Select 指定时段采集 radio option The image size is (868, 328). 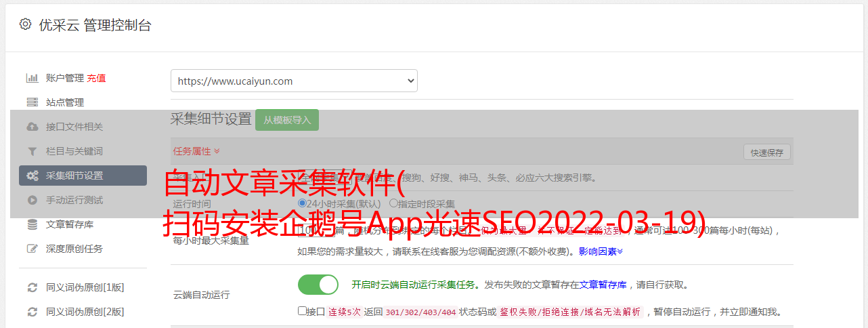pos(393,203)
